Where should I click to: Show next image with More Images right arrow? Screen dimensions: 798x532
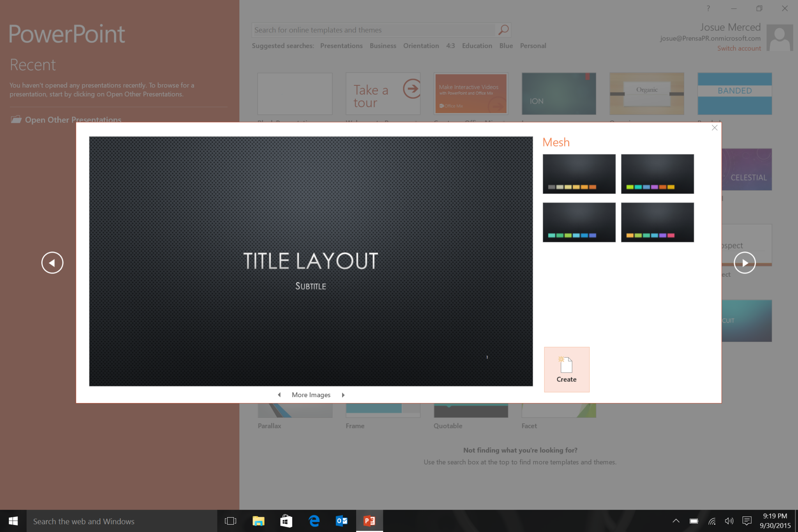(343, 395)
